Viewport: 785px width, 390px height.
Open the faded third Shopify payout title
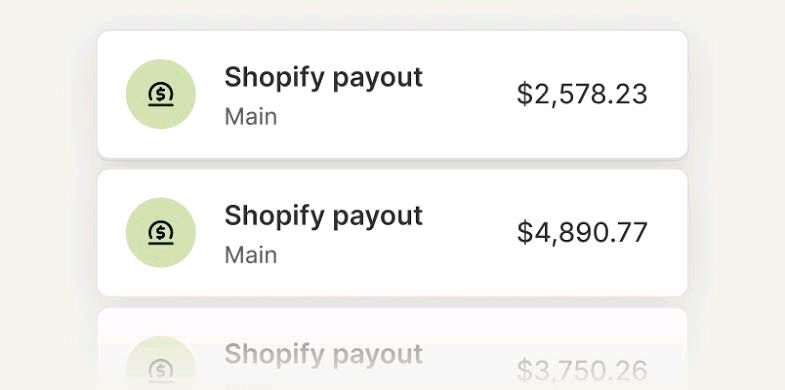(323, 355)
